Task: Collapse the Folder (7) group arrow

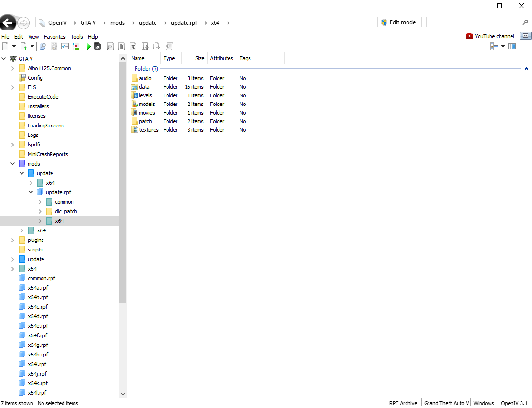Action: coord(526,69)
